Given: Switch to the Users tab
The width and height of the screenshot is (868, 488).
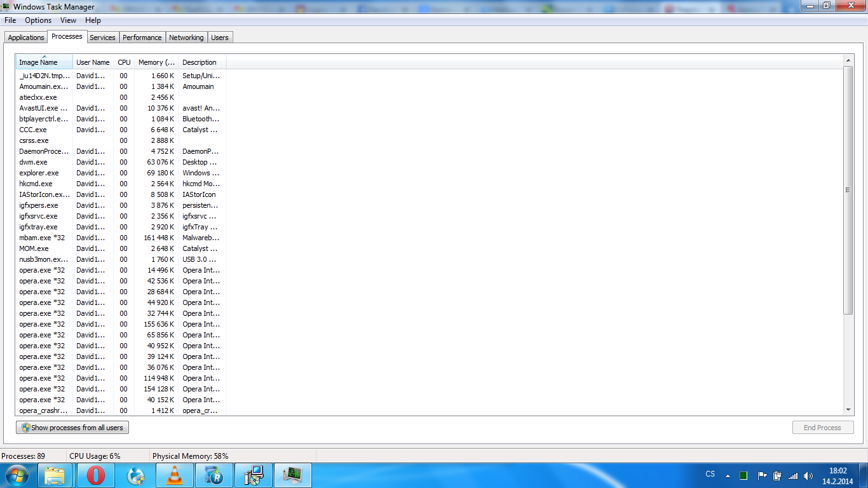Looking at the screenshot, I should 220,37.
